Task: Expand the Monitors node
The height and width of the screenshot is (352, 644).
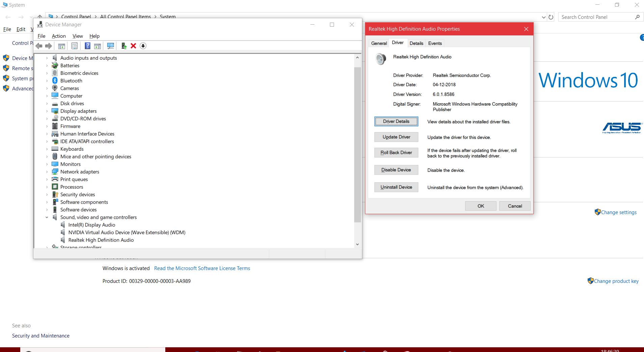Action: pyautogui.click(x=47, y=164)
